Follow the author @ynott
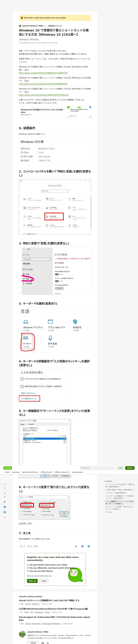Image resolution: width=138 pixels, height=644 pixels. click(33, 643)
